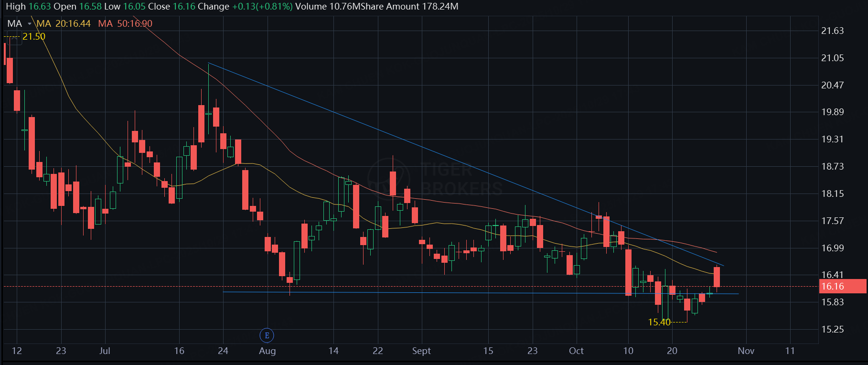The height and width of the screenshot is (365, 868).
Task: Click the 20.47 price axis label
Action: (x=832, y=85)
